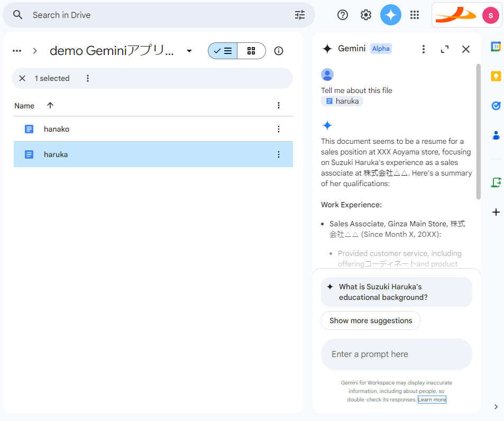Click Show more suggestions button
504x421 pixels.
[370, 321]
